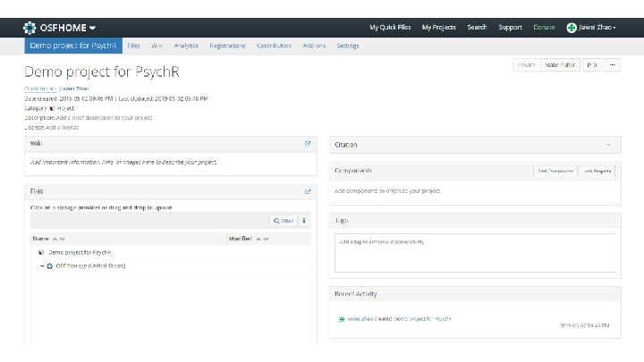Open Files widget external link icon

click(x=308, y=191)
